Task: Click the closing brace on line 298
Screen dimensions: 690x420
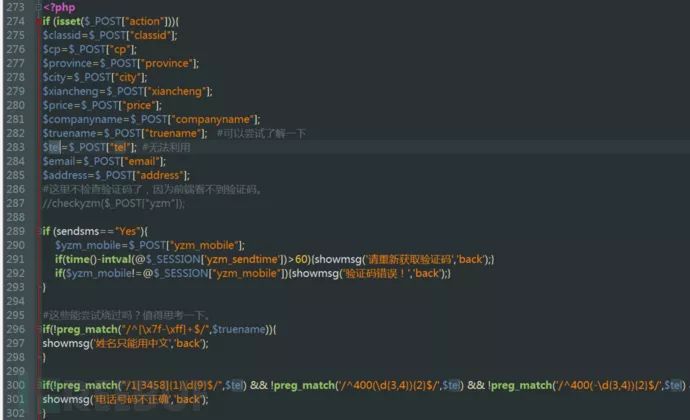Action: [44, 357]
